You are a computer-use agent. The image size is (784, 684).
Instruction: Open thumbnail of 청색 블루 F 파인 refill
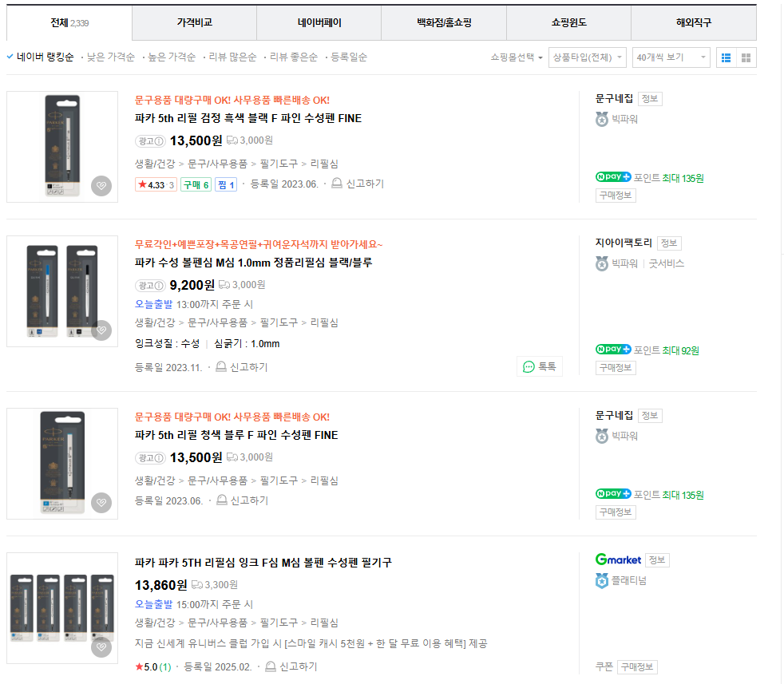(x=62, y=464)
